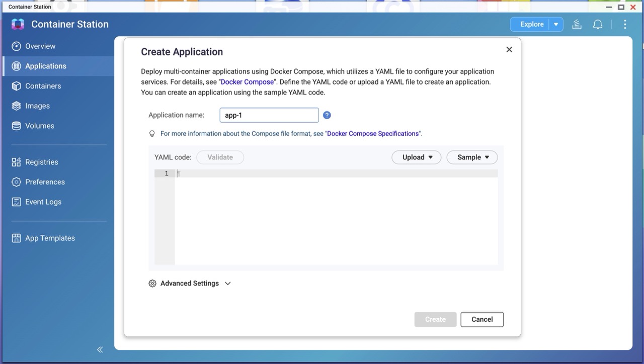Expand the Upload dropdown
This screenshot has height=364, width=644.
(x=417, y=157)
